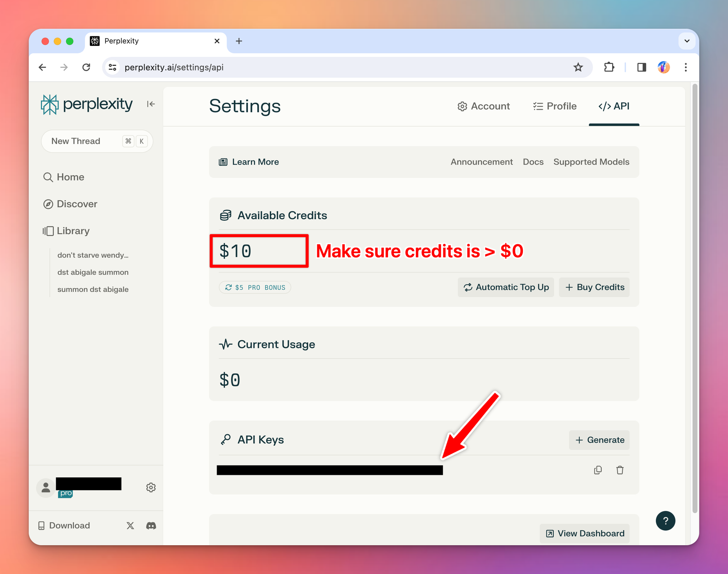Close the Perplexity browser tab
Viewport: 728px width, 574px height.
coord(217,41)
